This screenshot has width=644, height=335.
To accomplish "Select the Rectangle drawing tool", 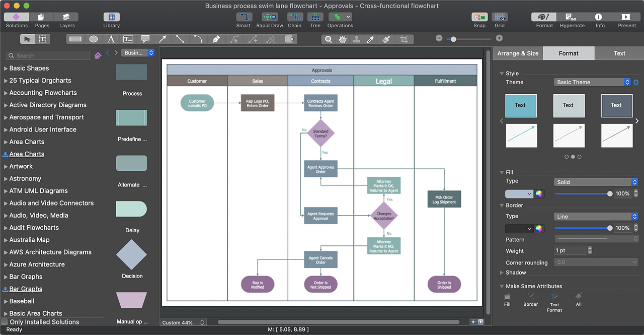I will tap(74, 39).
